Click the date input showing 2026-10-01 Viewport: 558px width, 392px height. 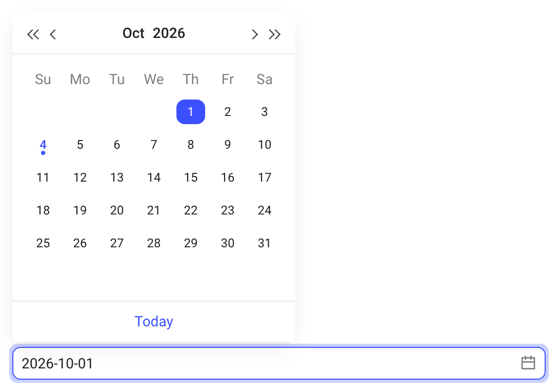[279, 363]
